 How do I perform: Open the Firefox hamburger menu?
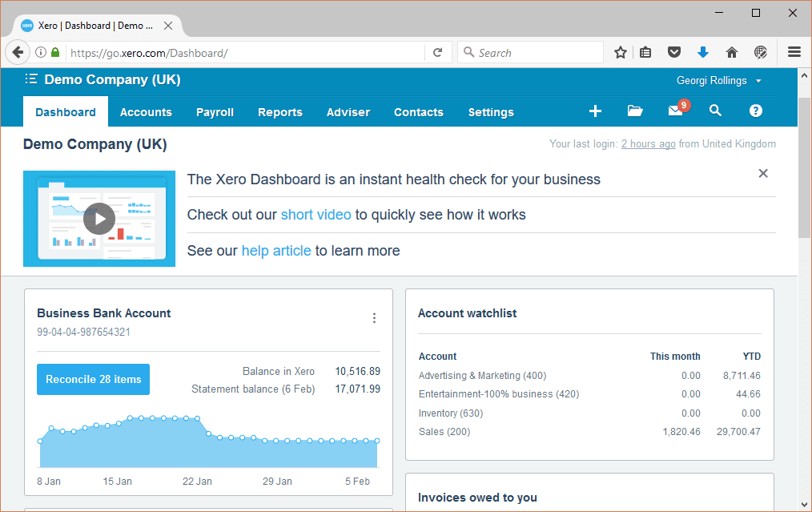(794, 52)
